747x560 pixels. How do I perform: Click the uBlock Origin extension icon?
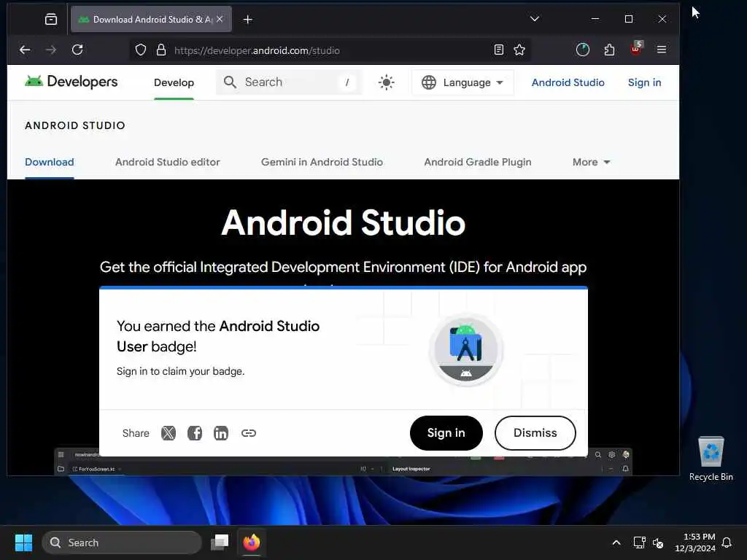(636, 48)
